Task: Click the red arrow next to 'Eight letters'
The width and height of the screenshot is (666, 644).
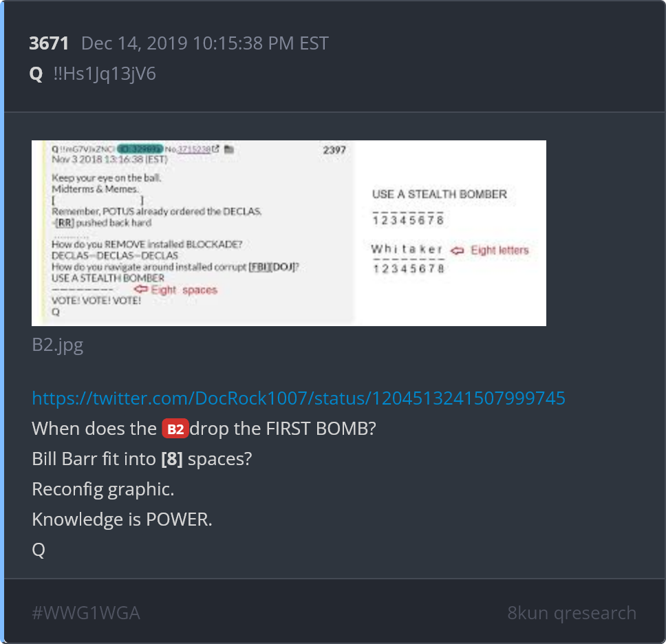Action: 457,250
